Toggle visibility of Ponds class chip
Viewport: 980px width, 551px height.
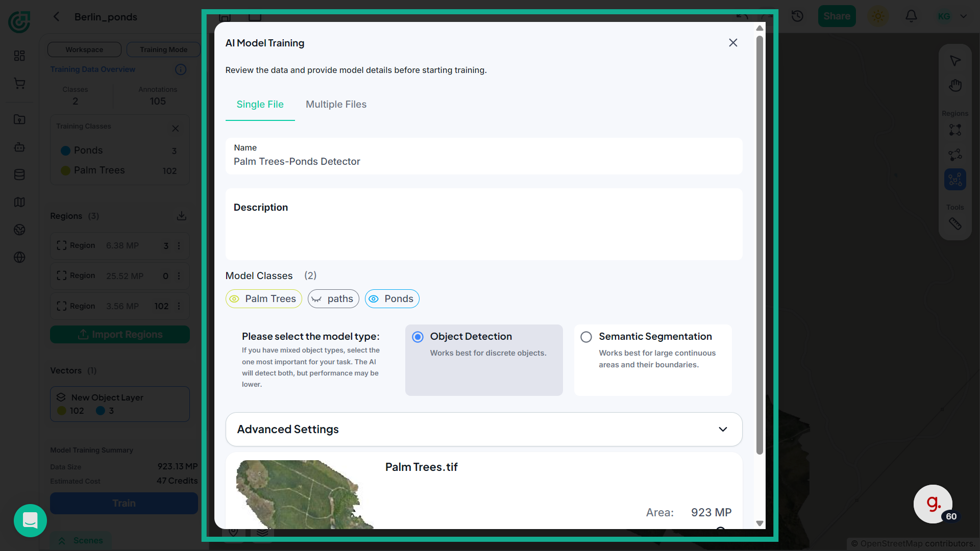(392, 298)
